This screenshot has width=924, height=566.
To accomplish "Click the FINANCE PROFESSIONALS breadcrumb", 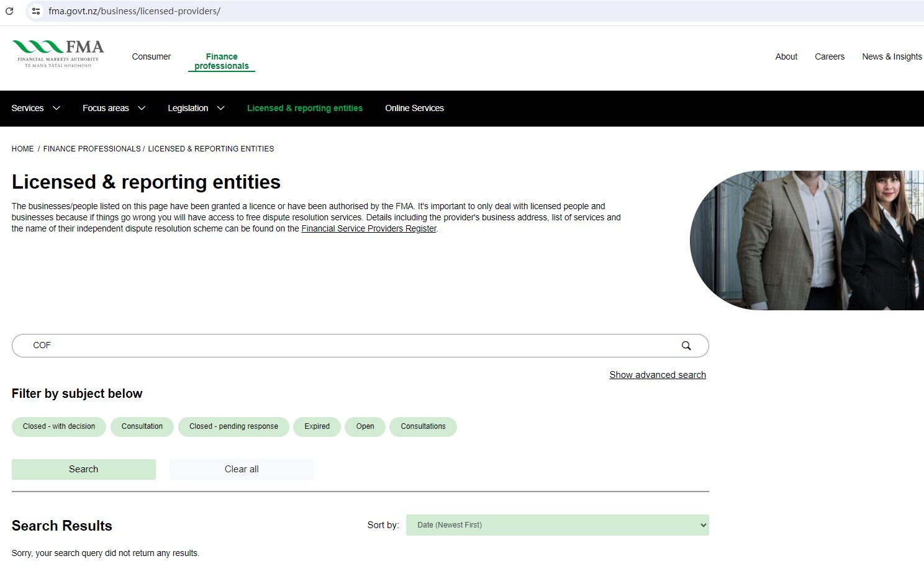I will (92, 149).
